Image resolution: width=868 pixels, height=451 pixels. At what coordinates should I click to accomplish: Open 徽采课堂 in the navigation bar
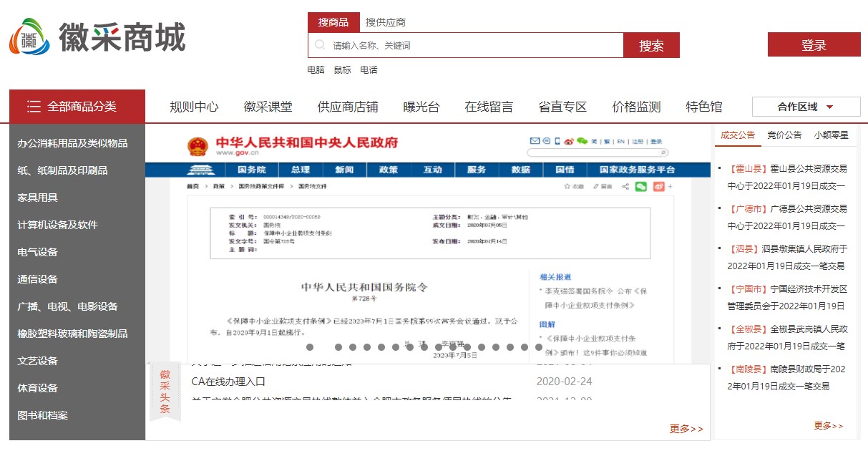[268, 107]
